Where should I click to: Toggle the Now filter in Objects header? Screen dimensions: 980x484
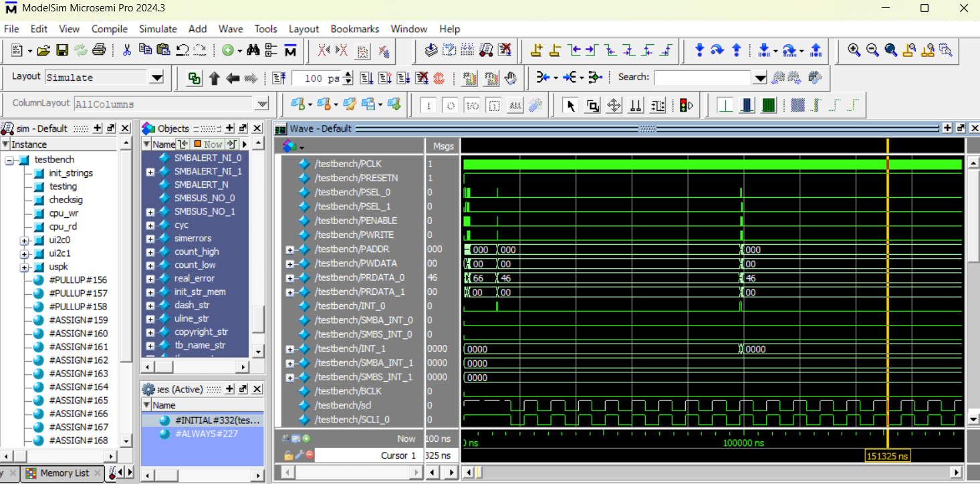tap(208, 144)
